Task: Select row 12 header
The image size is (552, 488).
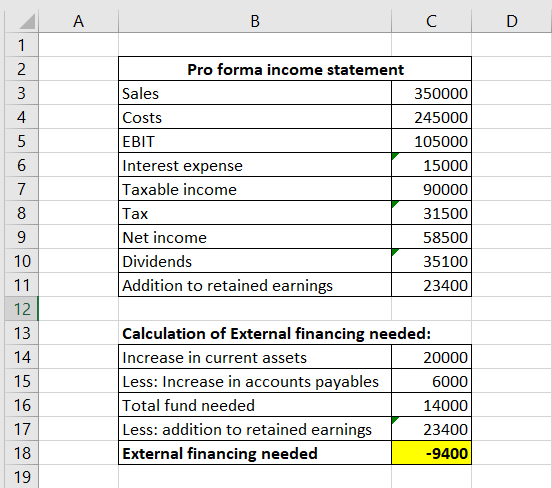Action: click(x=21, y=309)
